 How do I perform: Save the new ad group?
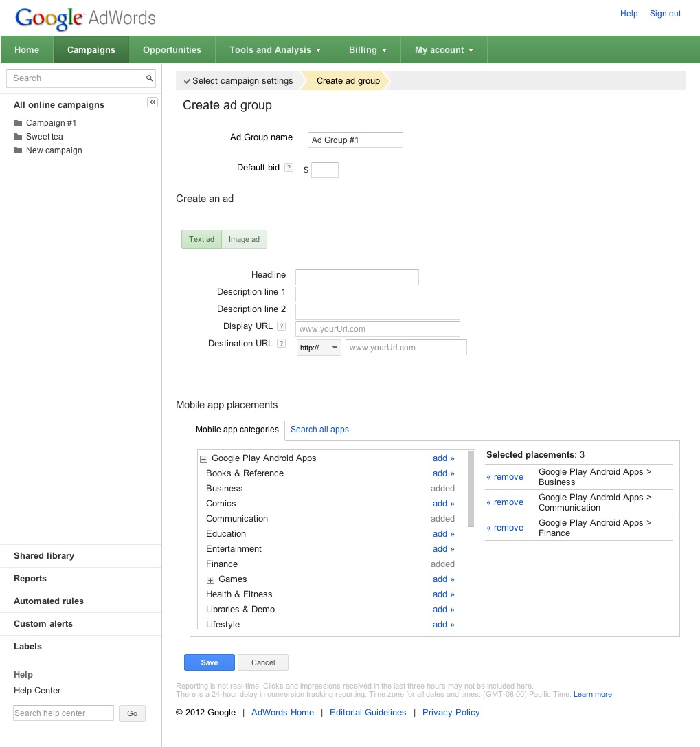click(209, 662)
